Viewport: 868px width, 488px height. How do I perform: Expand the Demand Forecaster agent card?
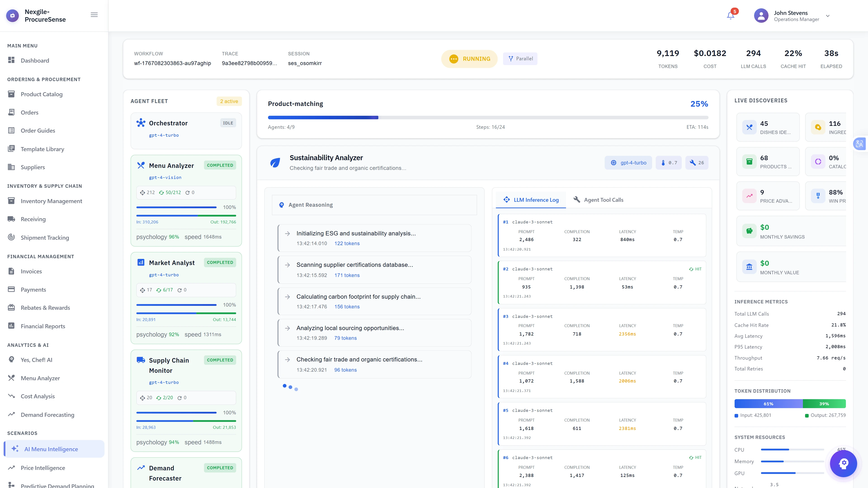pos(186,473)
